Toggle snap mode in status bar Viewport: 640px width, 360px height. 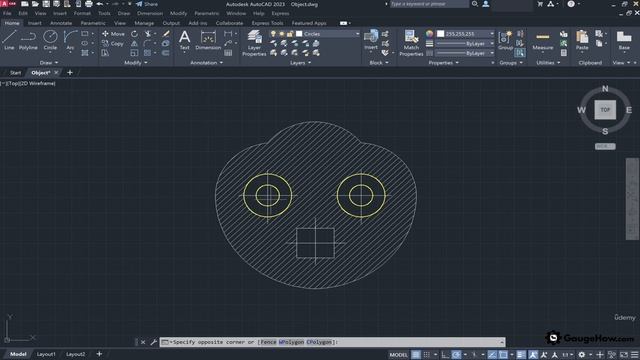click(x=427, y=355)
